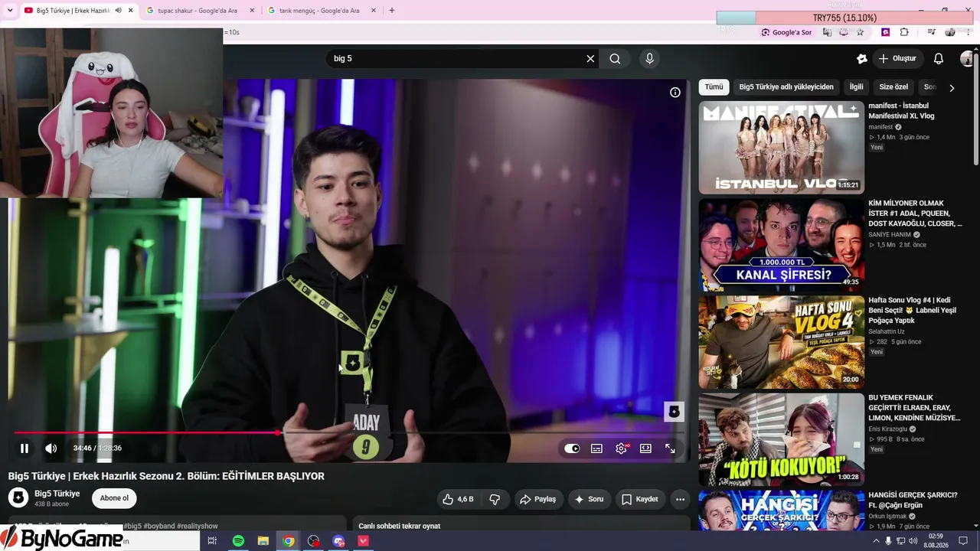Run the search with the magnifier button

pyautogui.click(x=615, y=59)
